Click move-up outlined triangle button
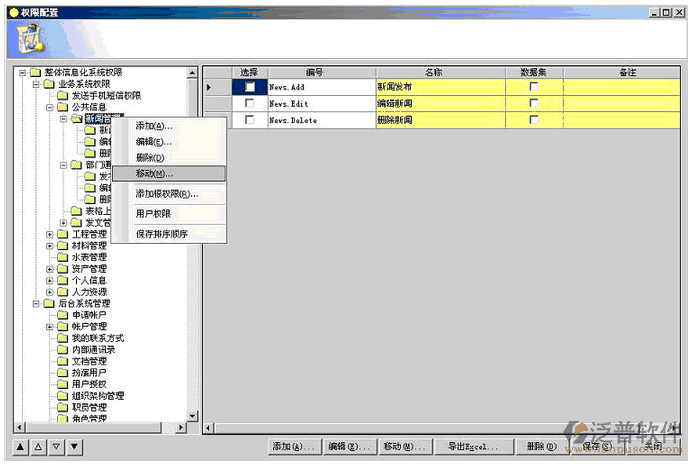693x465 pixels. tap(38, 447)
